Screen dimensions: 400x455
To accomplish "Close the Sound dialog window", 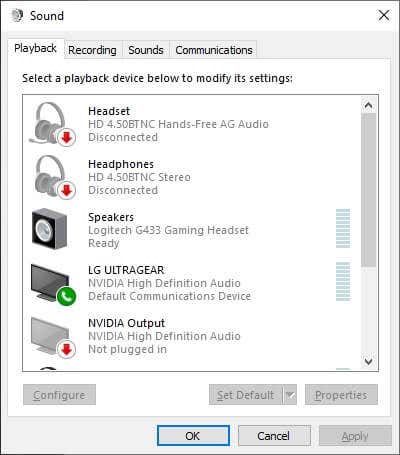I will click(x=384, y=15).
